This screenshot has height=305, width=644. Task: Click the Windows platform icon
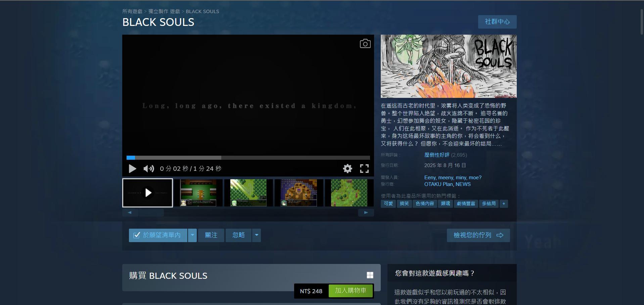point(370,275)
